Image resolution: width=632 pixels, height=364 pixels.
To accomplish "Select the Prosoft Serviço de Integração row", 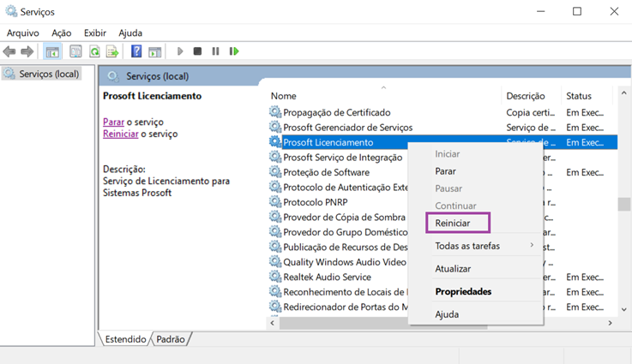I will (x=343, y=157).
